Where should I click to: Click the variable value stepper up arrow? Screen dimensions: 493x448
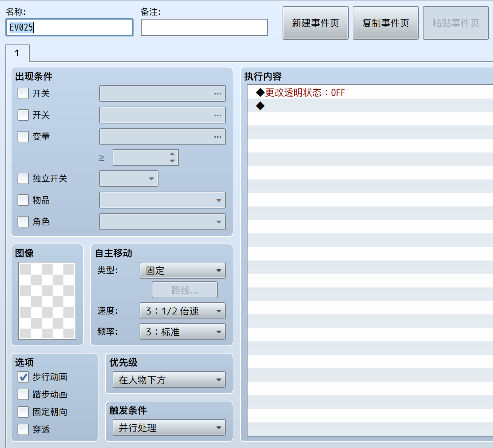coord(172,154)
